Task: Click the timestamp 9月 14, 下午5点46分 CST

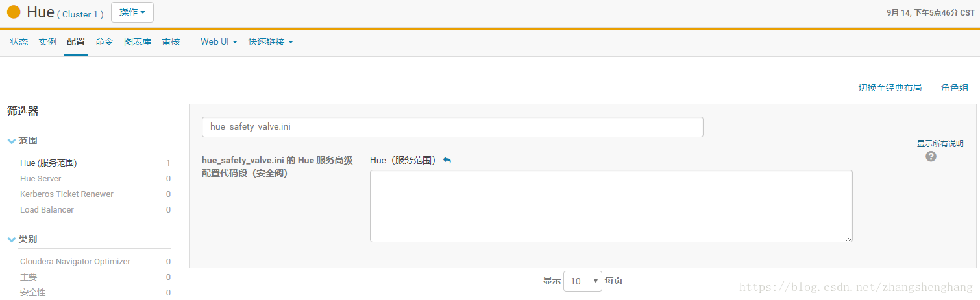Action: 931,12
